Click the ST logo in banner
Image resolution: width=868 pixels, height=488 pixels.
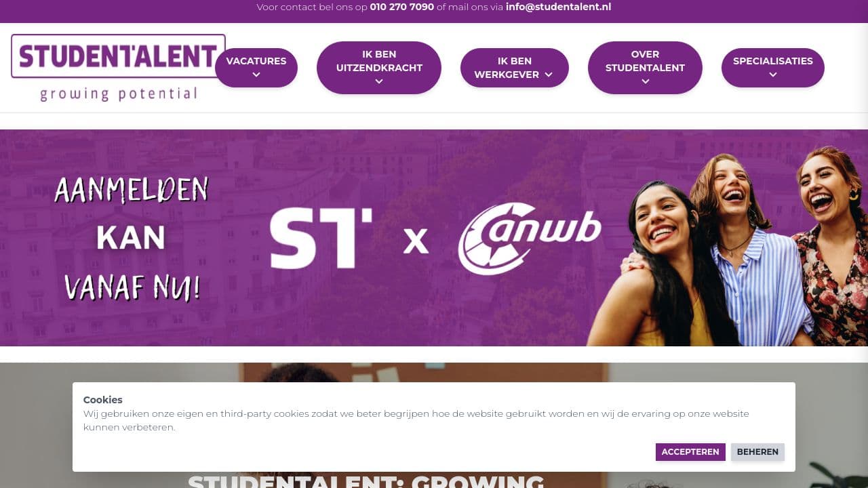pyautogui.click(x=321, y=239)
